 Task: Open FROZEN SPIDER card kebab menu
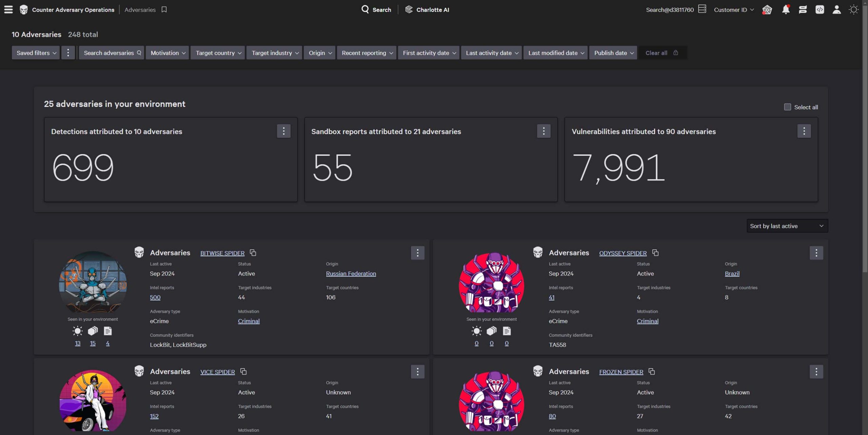tap(816, 371)
